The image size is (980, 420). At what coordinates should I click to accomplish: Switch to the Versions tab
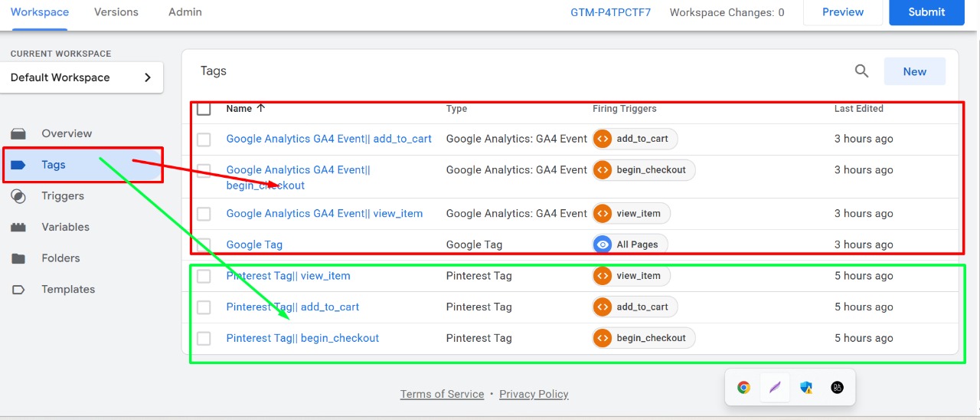click(x=116, y=12)
